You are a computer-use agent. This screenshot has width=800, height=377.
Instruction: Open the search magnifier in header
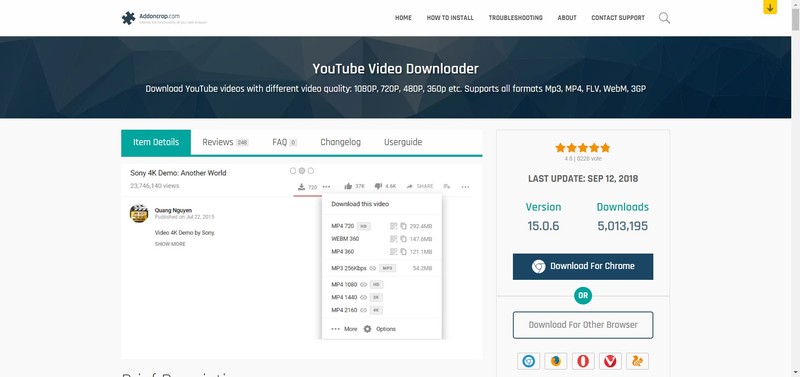664,18
